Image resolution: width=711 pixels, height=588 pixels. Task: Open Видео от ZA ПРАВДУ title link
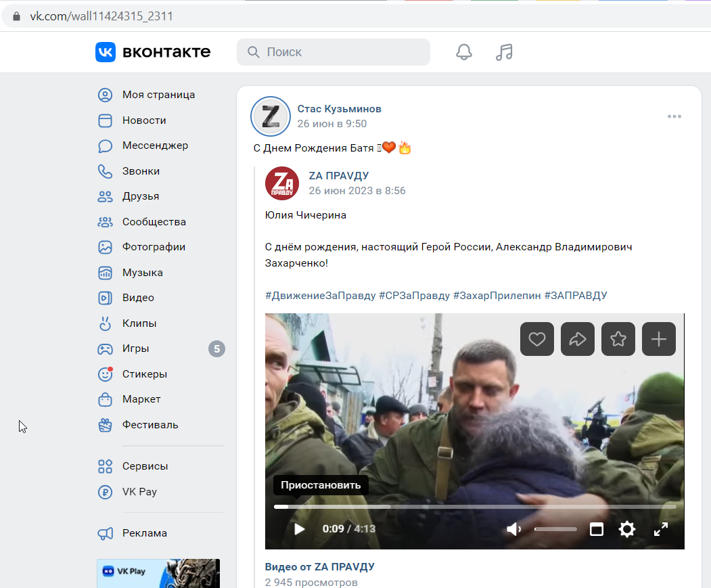(x=320, y=567)
